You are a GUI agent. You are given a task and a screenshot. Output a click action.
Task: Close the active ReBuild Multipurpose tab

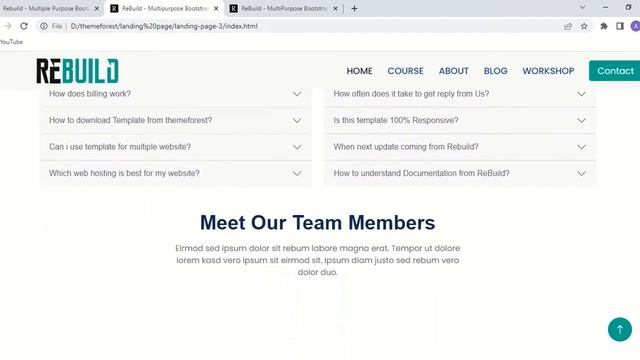point(216,9)
